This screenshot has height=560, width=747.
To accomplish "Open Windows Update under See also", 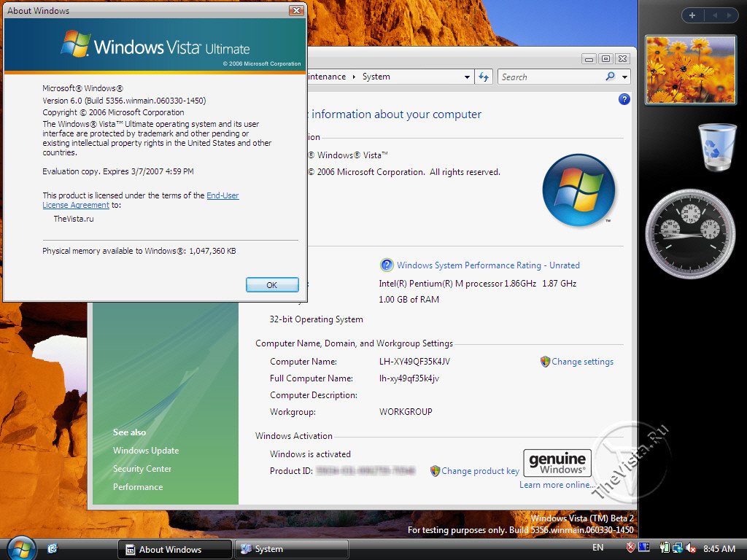I will 146,451.
